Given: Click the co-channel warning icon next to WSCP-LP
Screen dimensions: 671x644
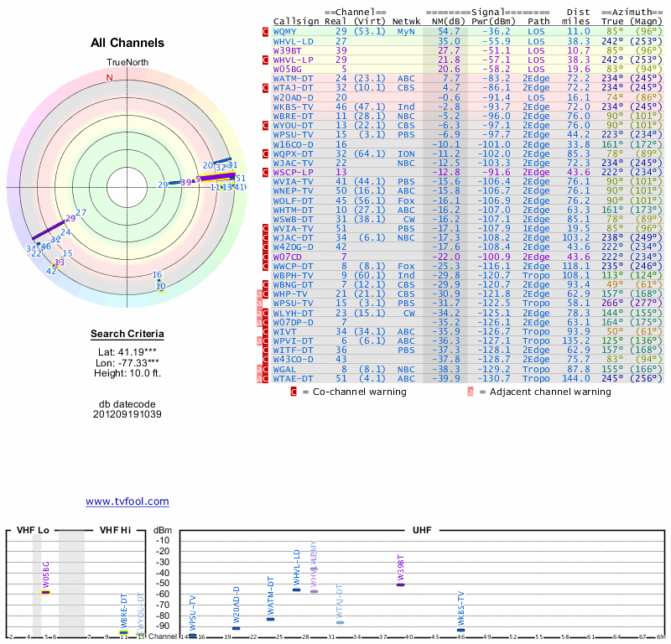Looking at the screenshot, I should click(266, 173).
